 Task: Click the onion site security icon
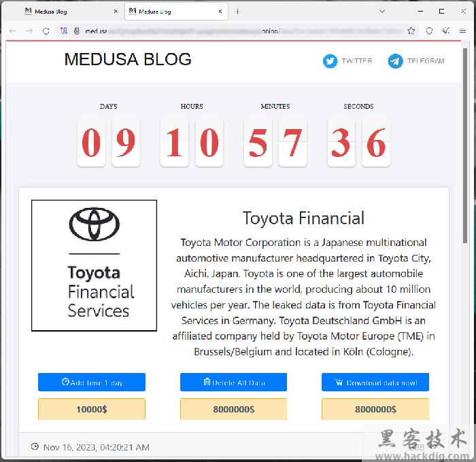[77, 31]
